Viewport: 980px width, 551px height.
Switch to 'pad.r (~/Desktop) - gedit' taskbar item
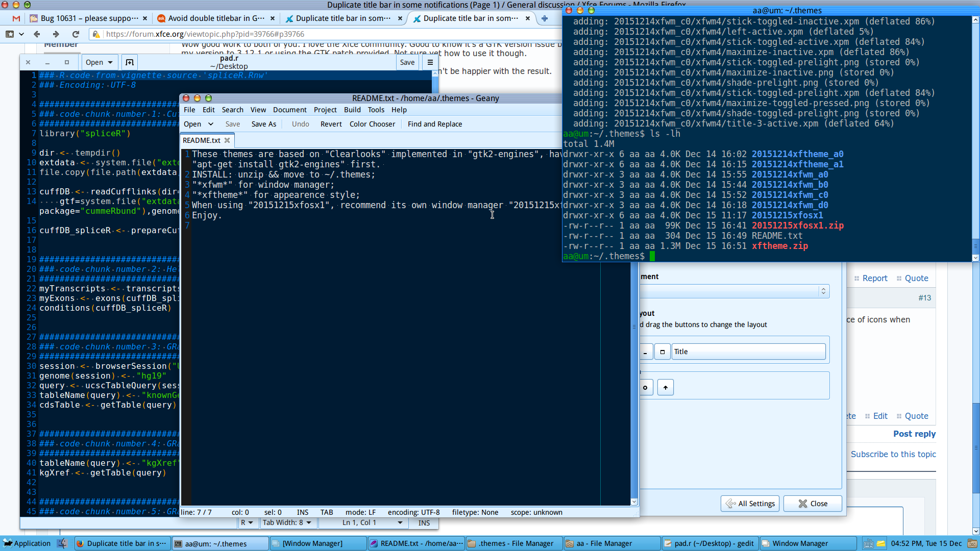710,543
